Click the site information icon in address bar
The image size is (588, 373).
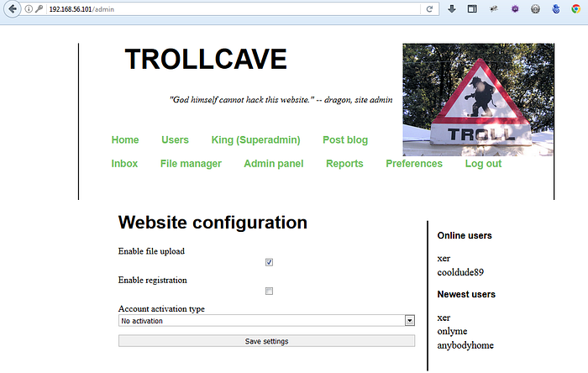click(x=29, y=9)
